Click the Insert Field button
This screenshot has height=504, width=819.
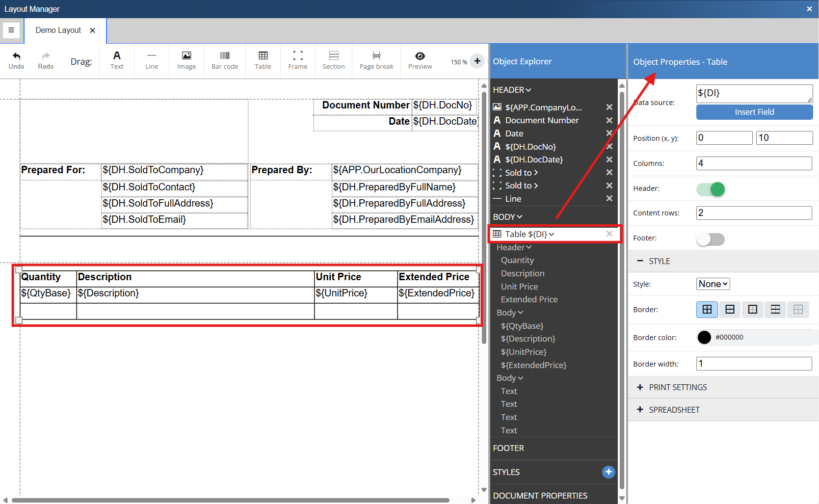tap(754, 112)
